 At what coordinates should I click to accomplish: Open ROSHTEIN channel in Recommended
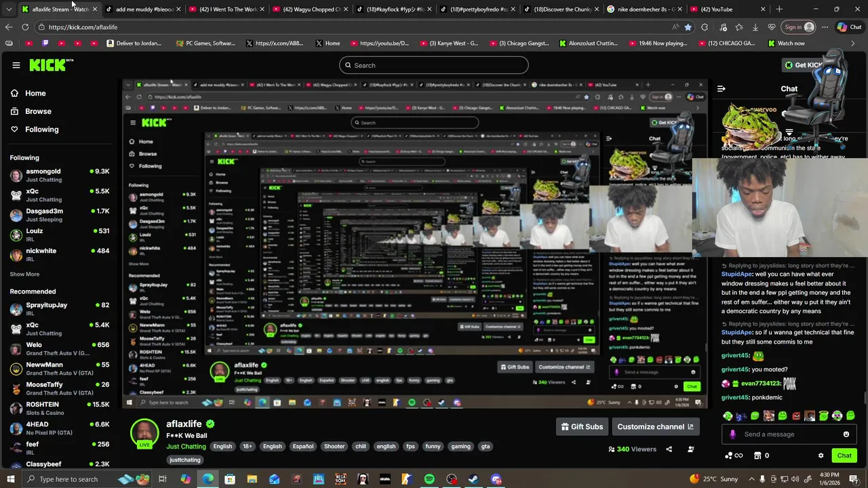pos(60,409)
